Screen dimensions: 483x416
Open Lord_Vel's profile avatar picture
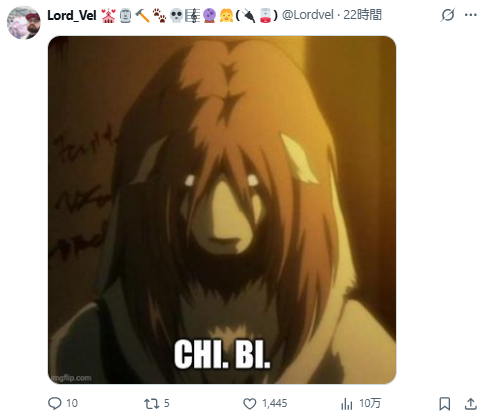pyautogui.click(x=24, y=23)
